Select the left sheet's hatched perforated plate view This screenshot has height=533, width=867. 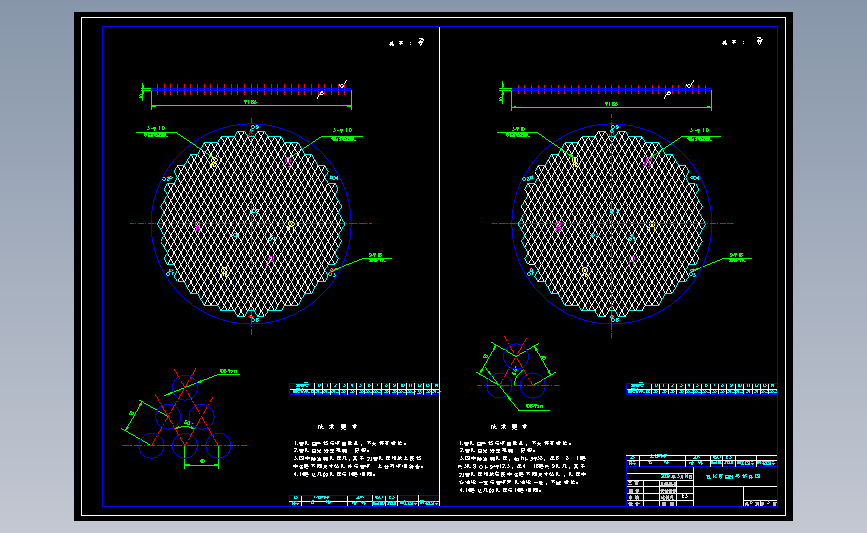click(x=251, y=224)
